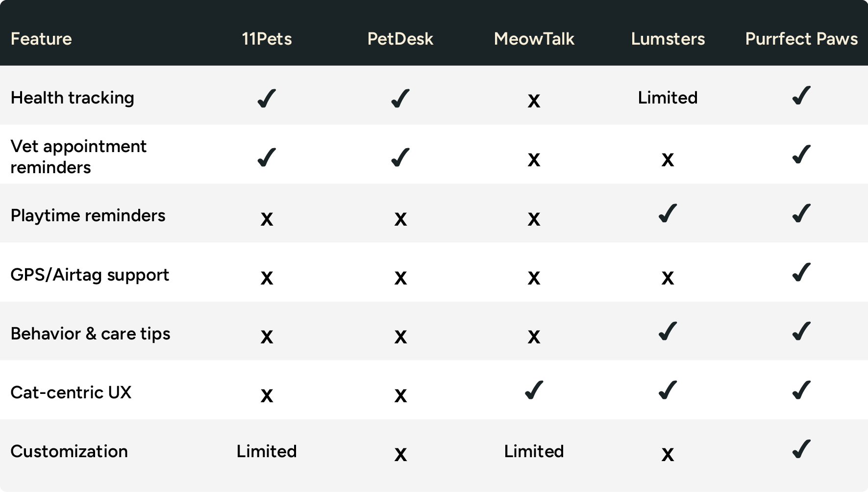Click 11Pets' GPS/Airtag support X mark
Viewport: 868px width, 492px height.
267,278
